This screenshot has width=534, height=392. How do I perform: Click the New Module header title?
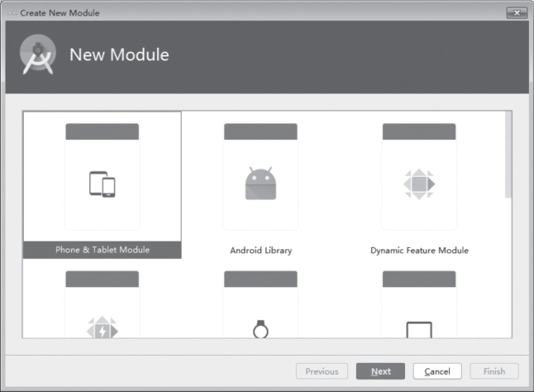119,55
